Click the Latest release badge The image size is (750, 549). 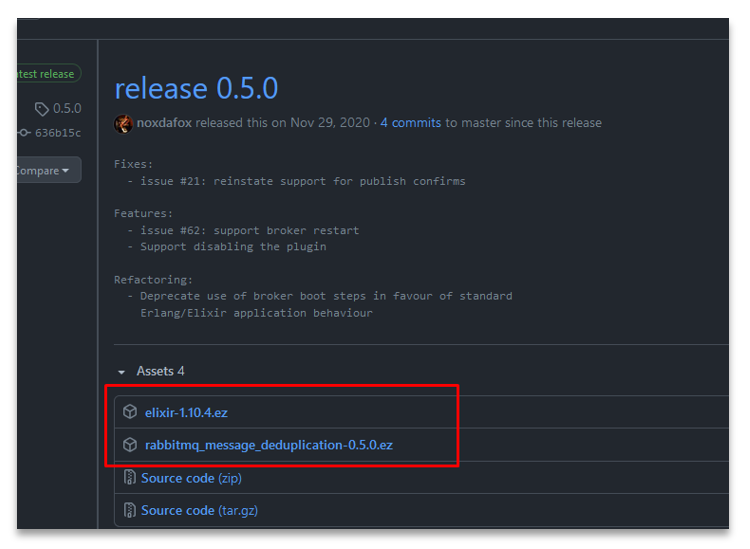click(x=49, y=74)
